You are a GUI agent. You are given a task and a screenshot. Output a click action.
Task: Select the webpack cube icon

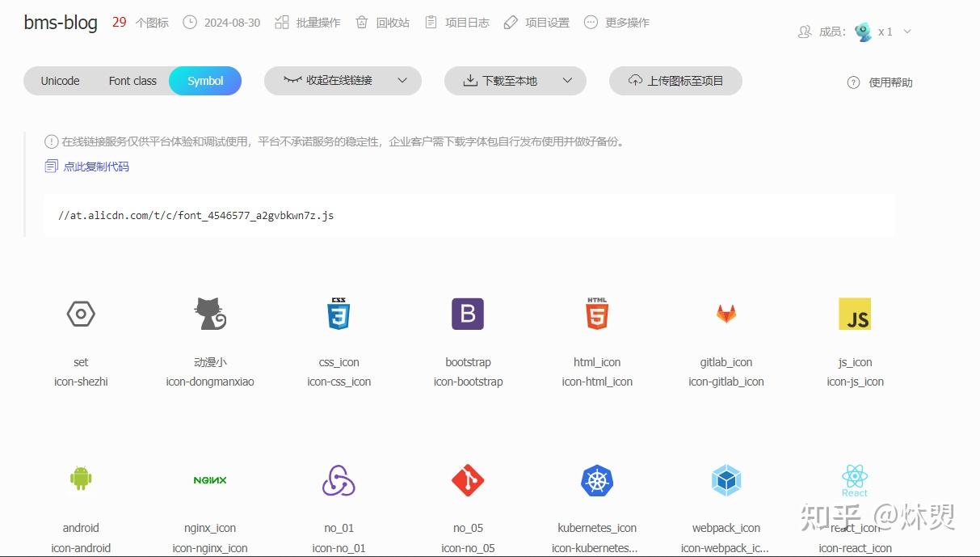coord(726,480)
